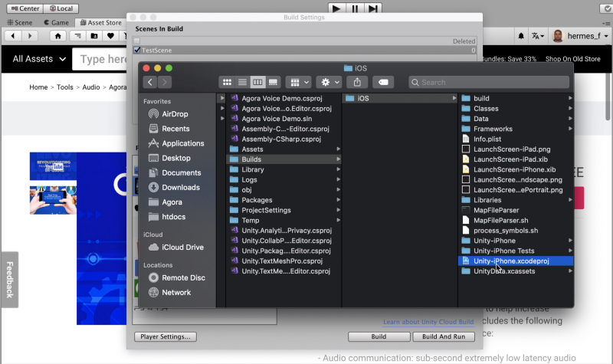Switch to the Asset Store tab
This screenshot has width=613, height=364.
coord(101,23)
